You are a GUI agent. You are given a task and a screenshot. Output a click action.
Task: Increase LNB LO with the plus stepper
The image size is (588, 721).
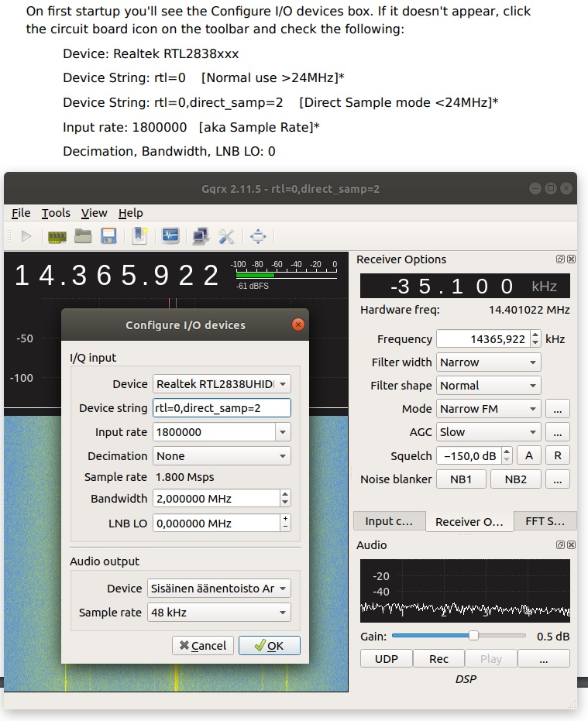286,518
